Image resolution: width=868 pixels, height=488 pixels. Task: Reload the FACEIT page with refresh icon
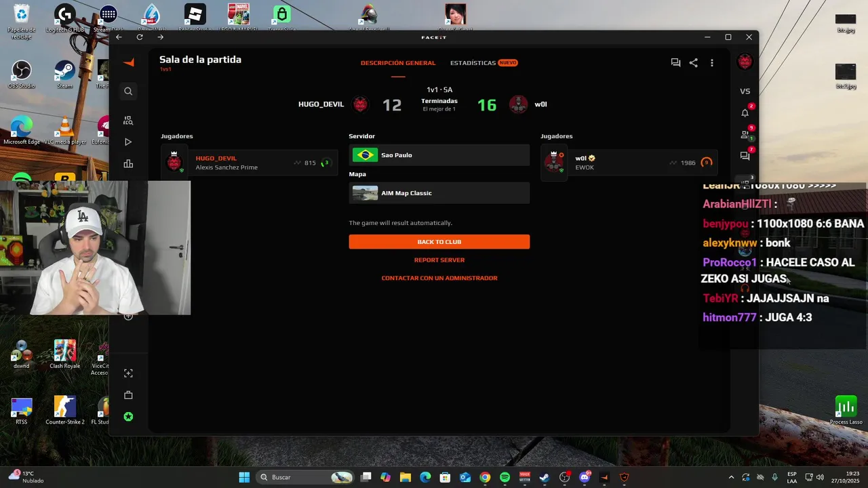pos(140,37)
